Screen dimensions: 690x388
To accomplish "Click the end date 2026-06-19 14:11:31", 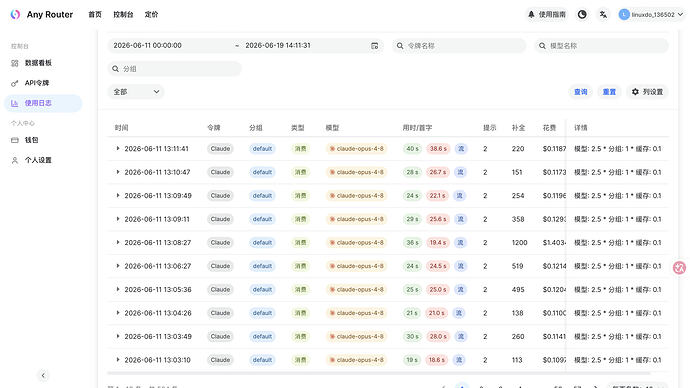I will 278,46.
